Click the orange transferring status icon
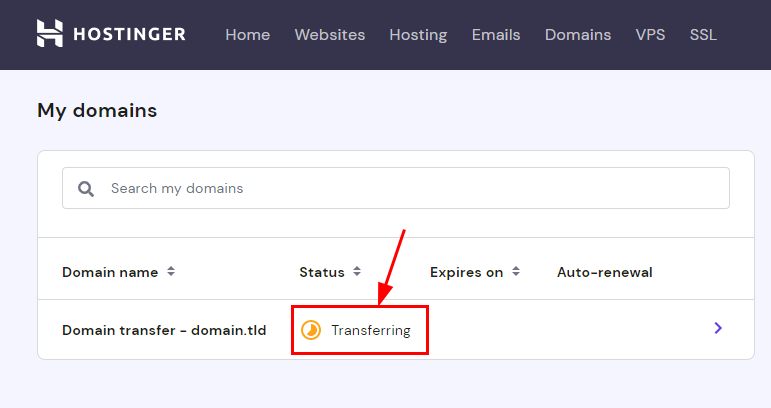771x408 pixels. pos(311,330)
